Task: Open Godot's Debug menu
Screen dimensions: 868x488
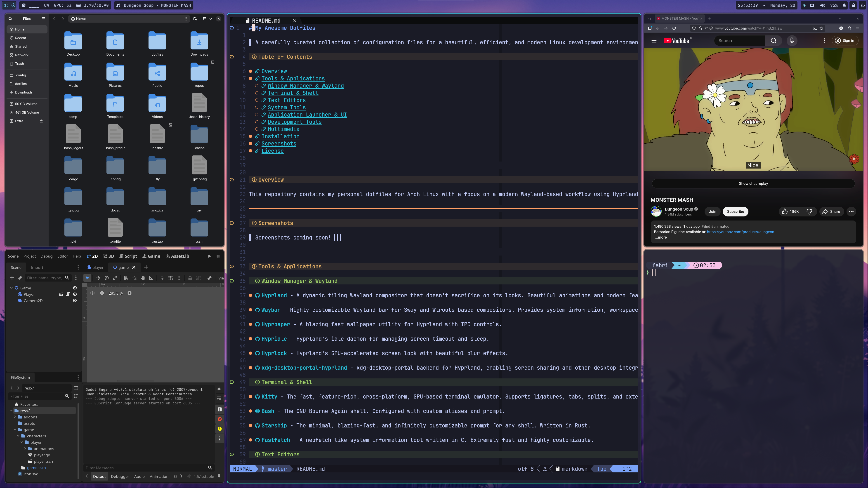Action: [x=47, y=256]
